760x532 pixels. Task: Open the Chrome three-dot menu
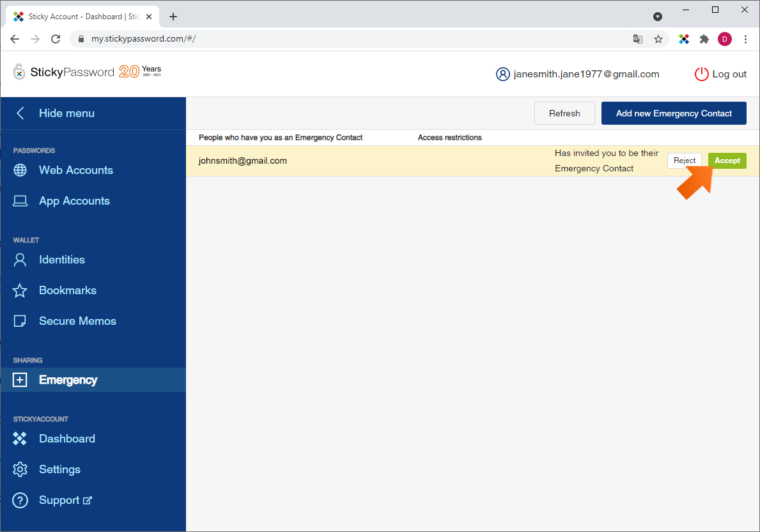click(745, 39)
